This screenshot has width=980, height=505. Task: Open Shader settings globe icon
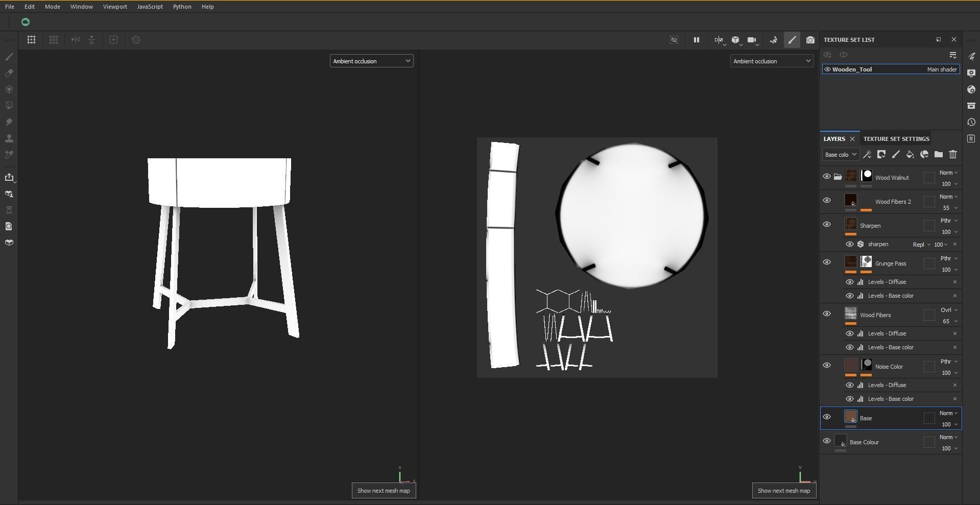pyautogui.click(x=971, y=89)
